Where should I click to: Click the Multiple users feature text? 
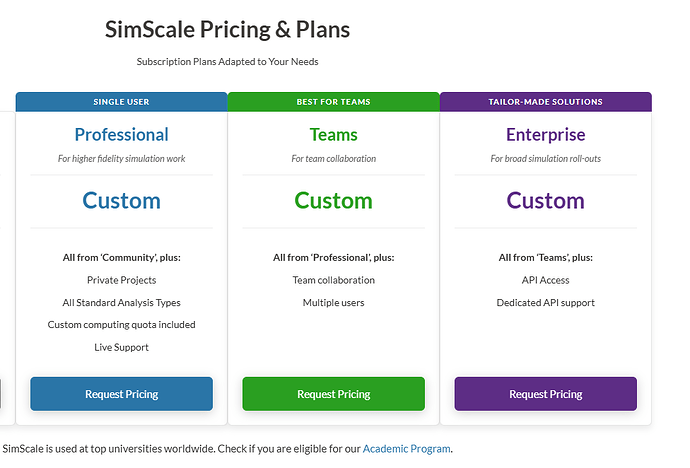point(333,302)
